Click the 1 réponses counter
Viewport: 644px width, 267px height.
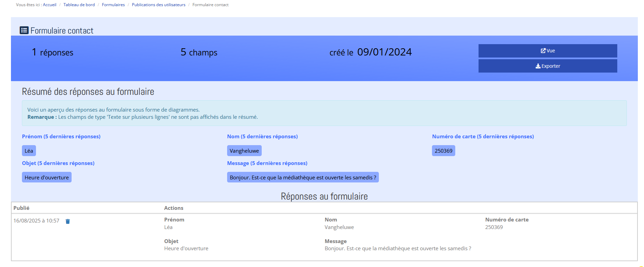pyautogui.click(x=53, y=52)
